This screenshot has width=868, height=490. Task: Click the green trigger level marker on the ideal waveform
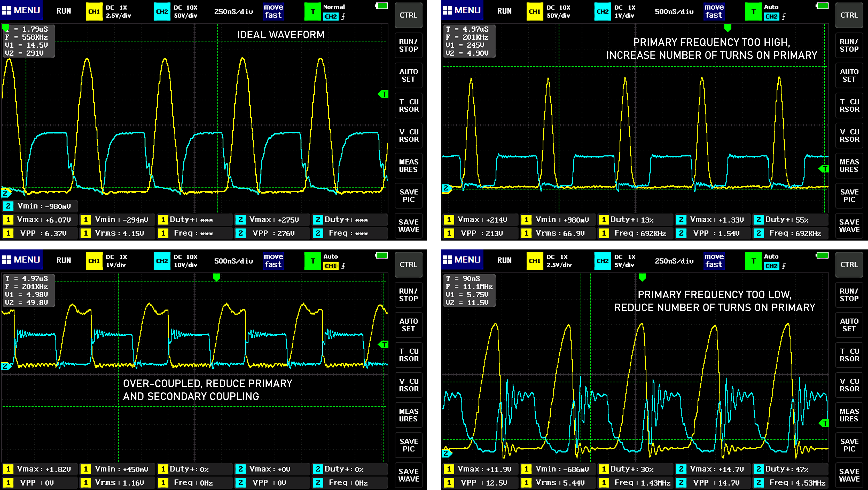(x=383, y=94)
